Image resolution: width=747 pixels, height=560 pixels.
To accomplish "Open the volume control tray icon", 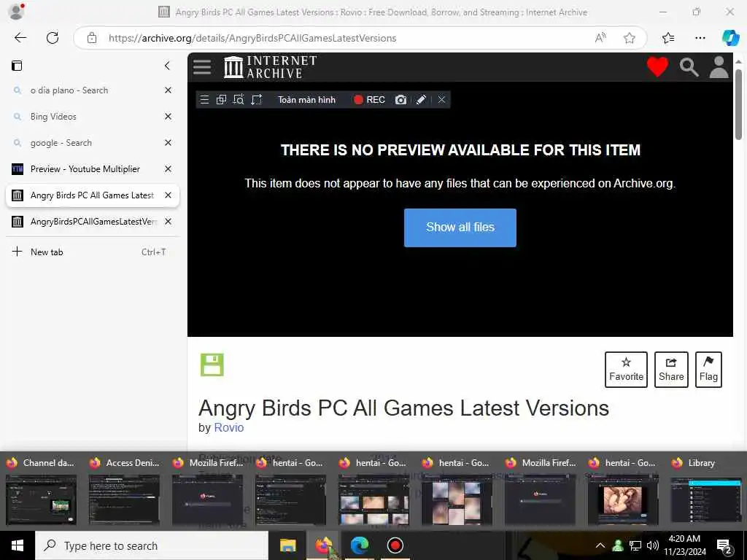I will 653,545.
